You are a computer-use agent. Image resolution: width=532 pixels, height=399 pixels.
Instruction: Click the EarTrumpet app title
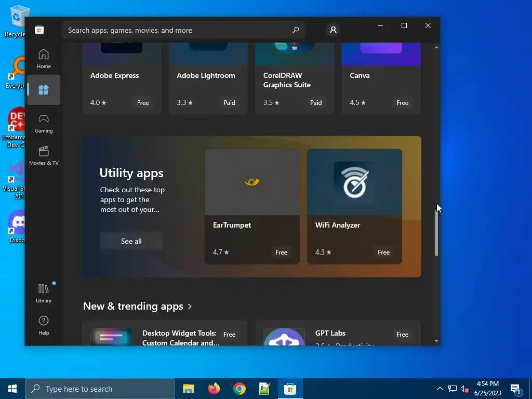click(232, 225)
